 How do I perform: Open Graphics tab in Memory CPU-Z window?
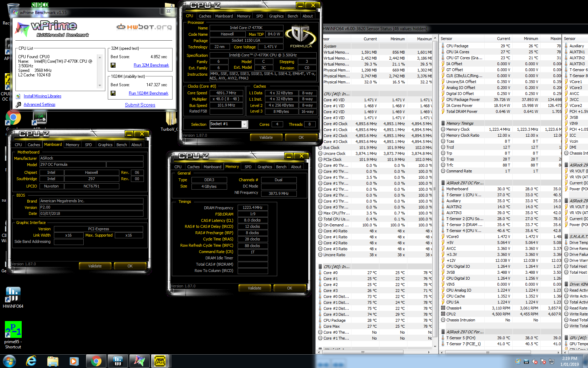(265, 167)
